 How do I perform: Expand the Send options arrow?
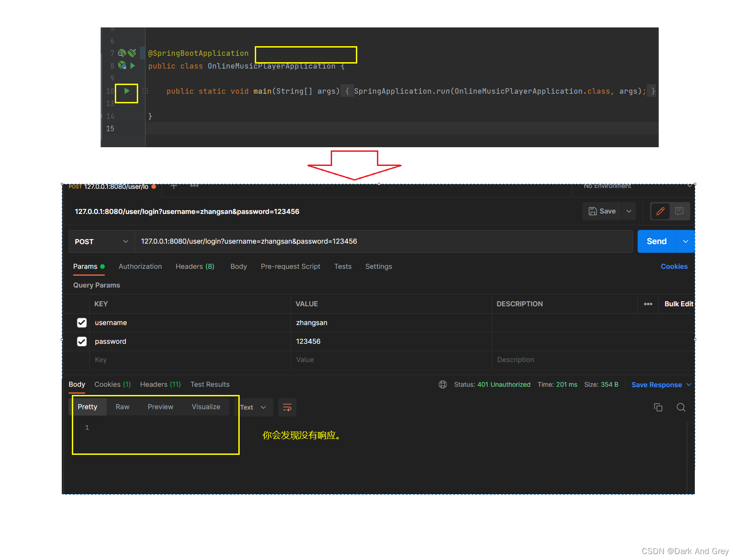coord(685,241)
